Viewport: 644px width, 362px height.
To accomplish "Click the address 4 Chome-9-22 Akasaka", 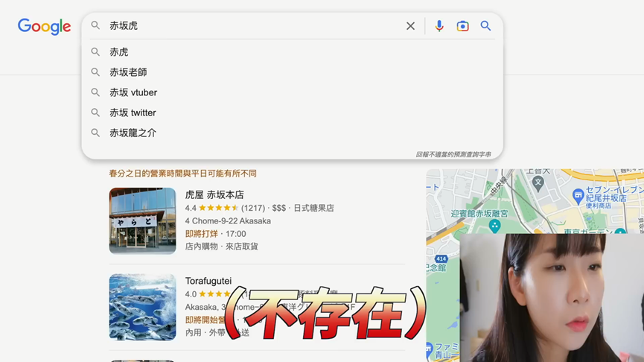I will [x=228, y=221].
